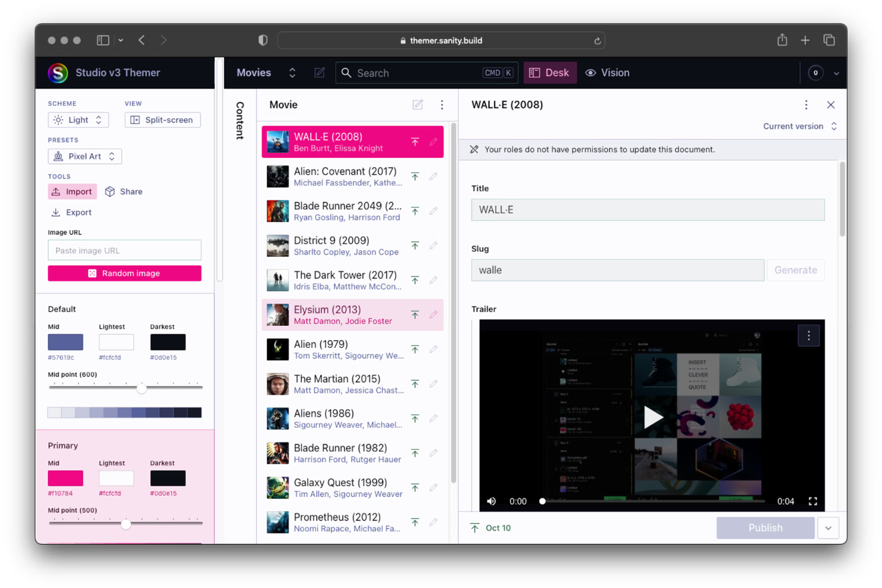Show browser tab overview

click(x=829, y=41)
